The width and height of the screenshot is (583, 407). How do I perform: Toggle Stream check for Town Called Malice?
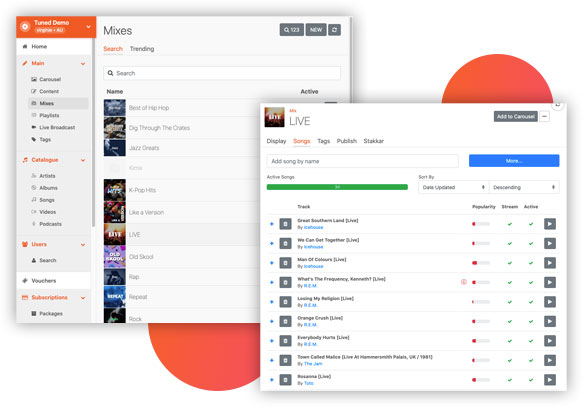pos(510,360)
